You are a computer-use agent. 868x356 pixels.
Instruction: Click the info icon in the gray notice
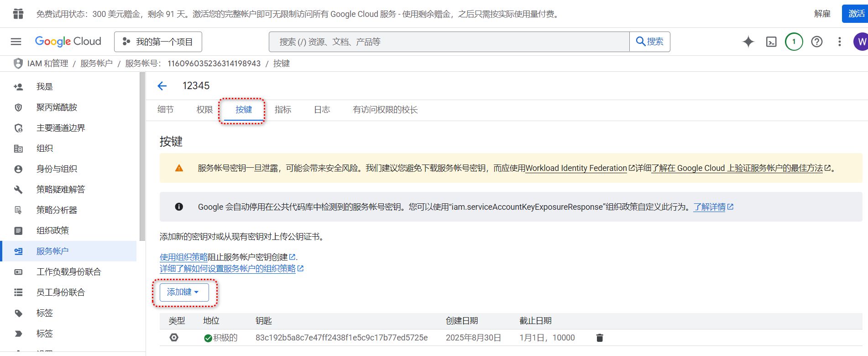pyautogui.click(x=179, y=207)
